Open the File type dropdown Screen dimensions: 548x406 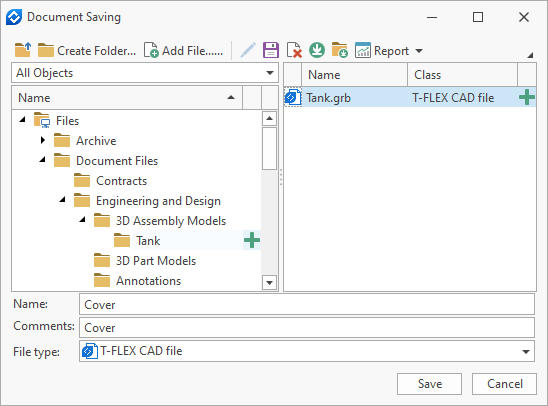307,351
